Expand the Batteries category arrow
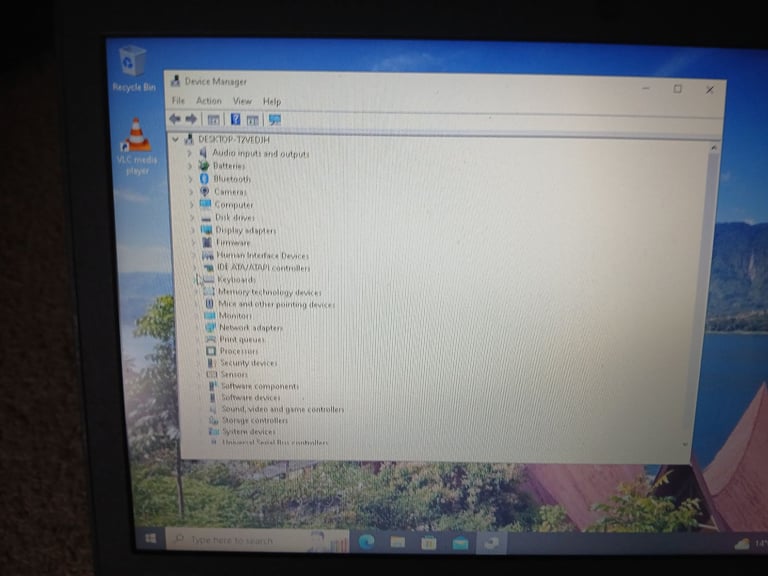768x576 pixels. [190, 166]
